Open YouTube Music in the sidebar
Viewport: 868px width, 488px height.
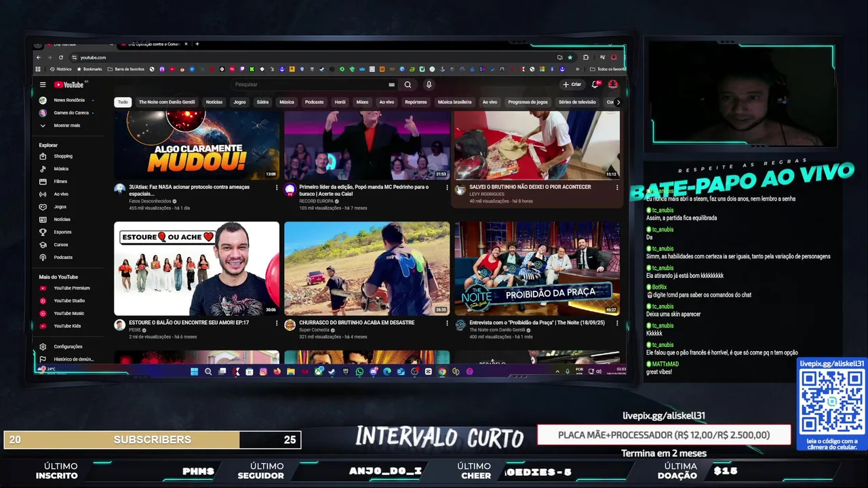pos(68,313)
